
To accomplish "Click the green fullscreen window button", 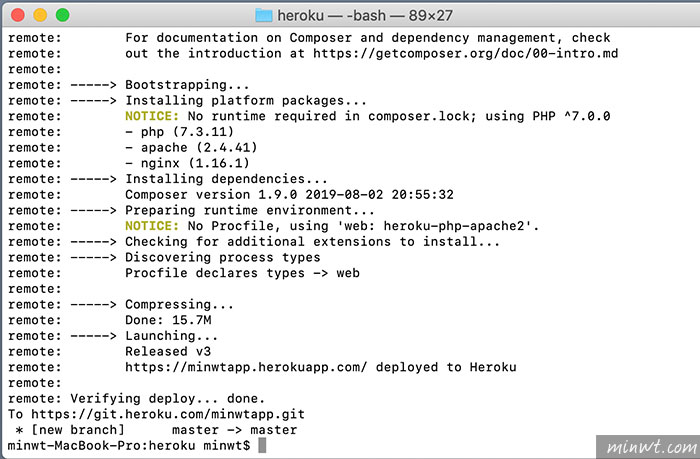I will [x=62, y=15].
